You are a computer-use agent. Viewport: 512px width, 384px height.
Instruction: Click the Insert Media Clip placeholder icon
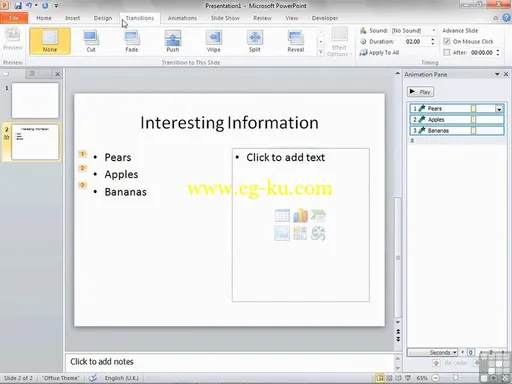point(318,233)
